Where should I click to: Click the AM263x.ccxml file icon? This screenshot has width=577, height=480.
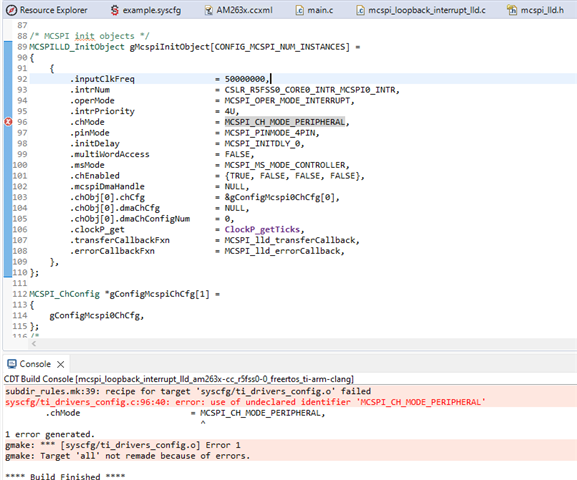(x=209, y=10)
